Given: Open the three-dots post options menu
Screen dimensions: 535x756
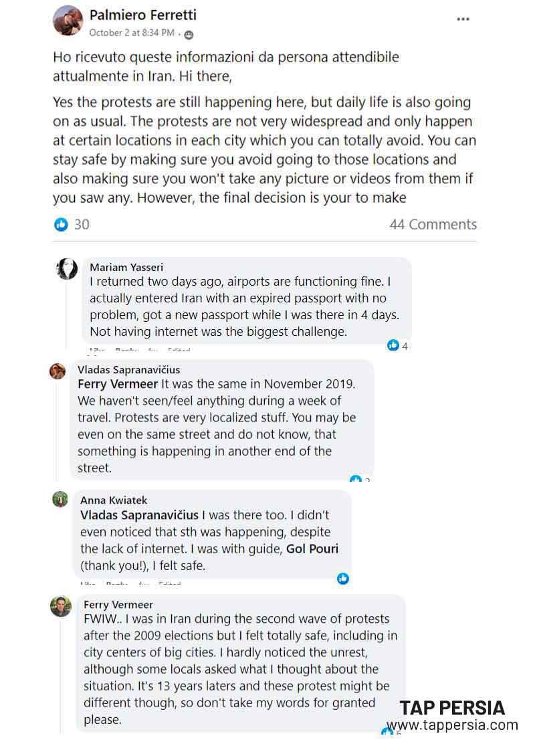Looking at the screenshot, I should pos(463,19).
